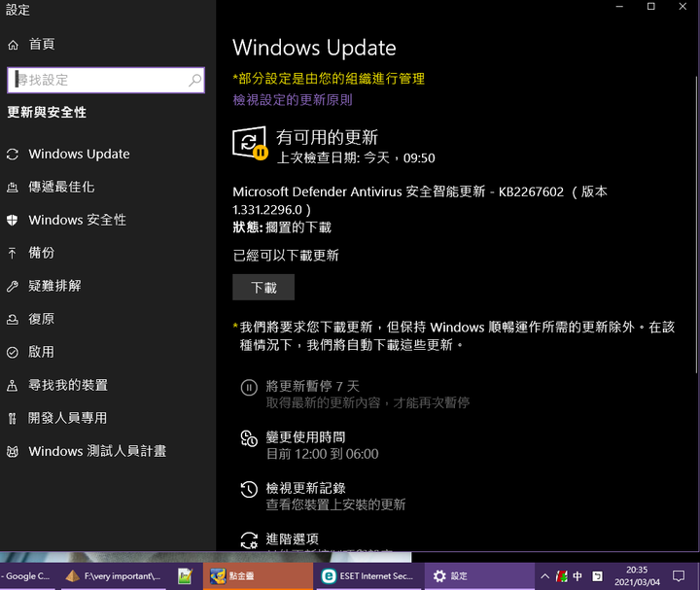Click the 下載 download button
Viewport: 700px width, 590px height.
263,288
